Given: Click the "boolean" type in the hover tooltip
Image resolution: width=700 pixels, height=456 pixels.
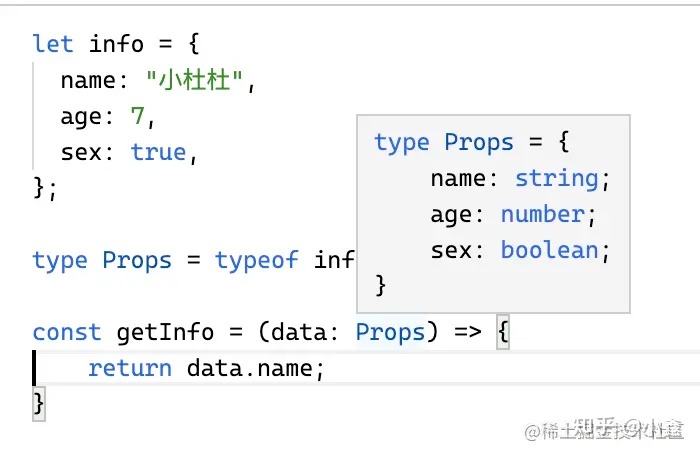Looking at the screenshot, I should coord(550,250).
